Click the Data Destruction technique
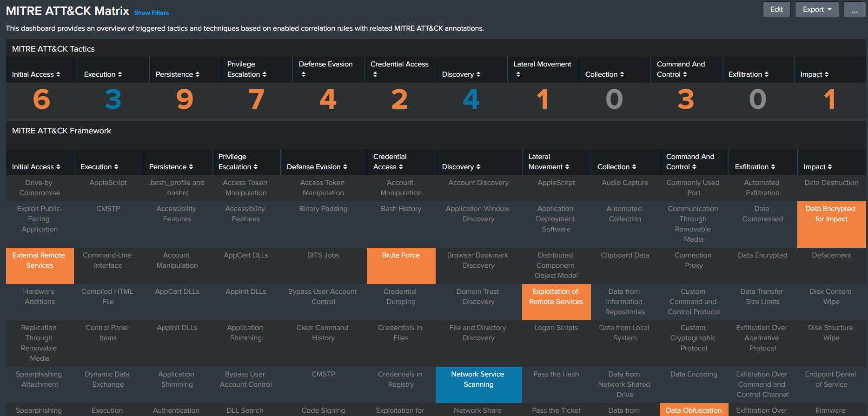Screen dimensions: 868x416 (831, 183)
